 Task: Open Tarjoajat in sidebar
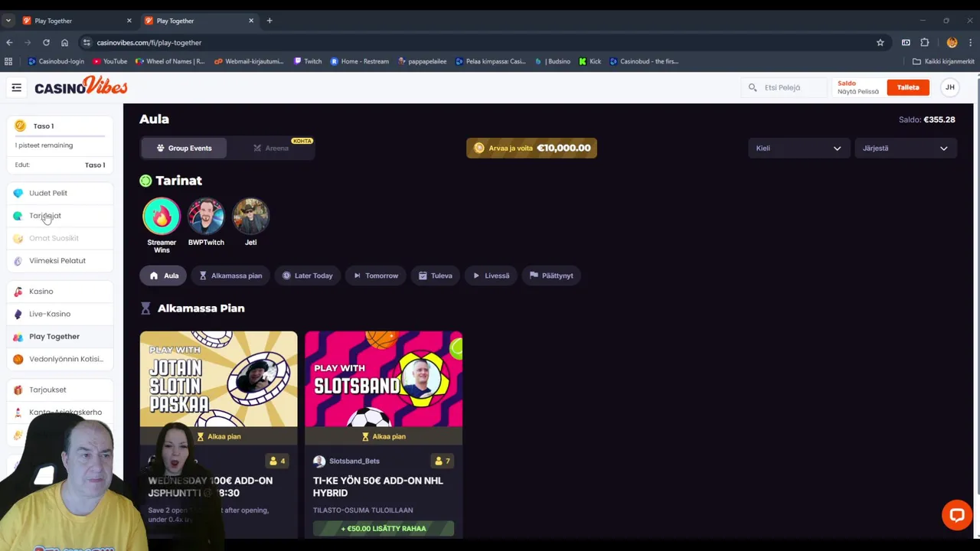pos(60,216)
